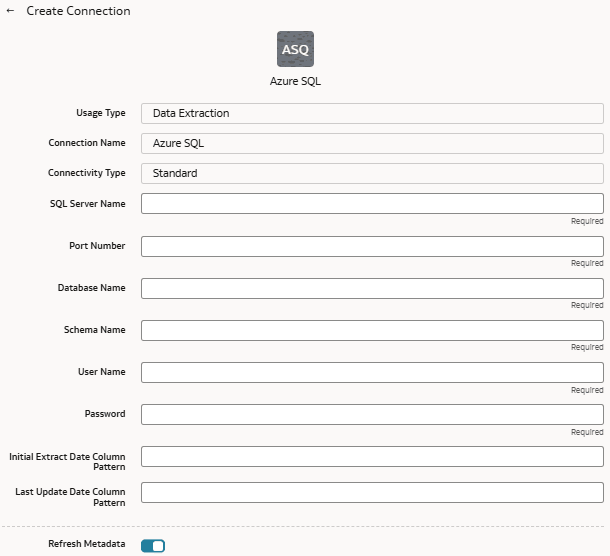The height and width of the screenshot is (556, 610).
Task: Select the User Name input box
Action: click(372, 372)
